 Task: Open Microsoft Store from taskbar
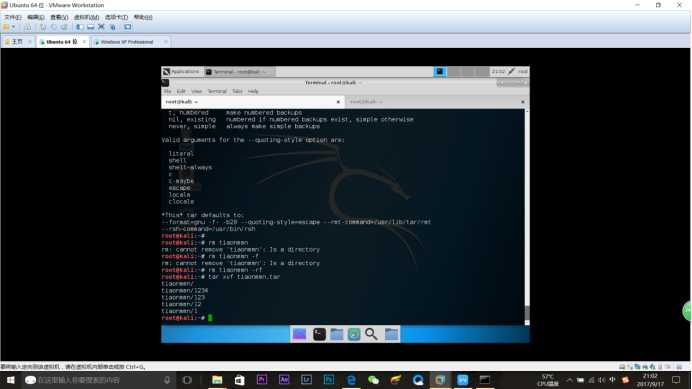239,380
